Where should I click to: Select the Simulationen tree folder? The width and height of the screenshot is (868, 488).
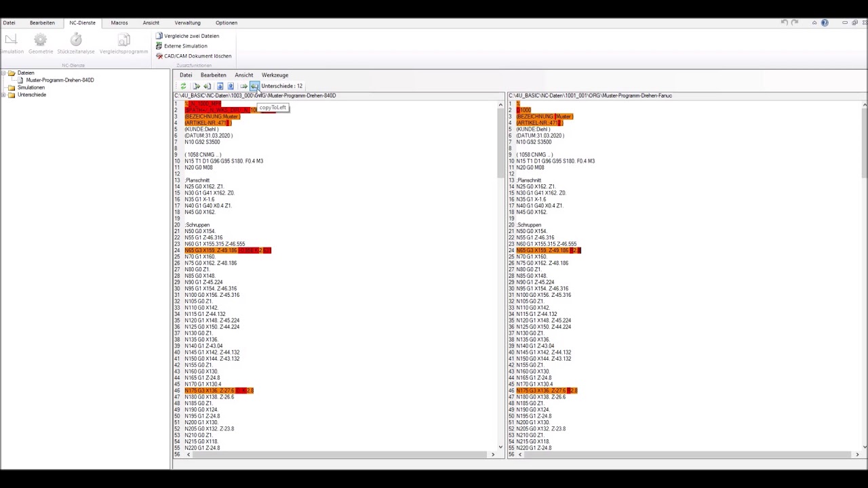31,87
